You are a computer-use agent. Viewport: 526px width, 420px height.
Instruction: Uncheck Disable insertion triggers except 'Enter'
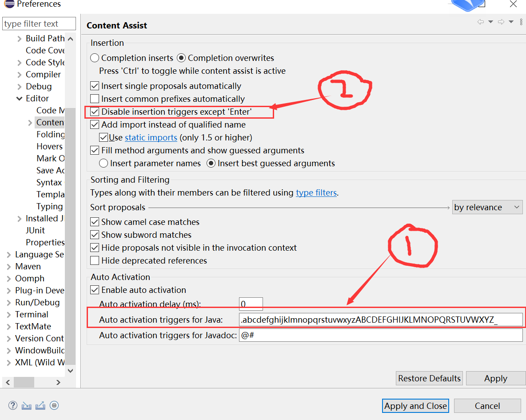(95, 112)
